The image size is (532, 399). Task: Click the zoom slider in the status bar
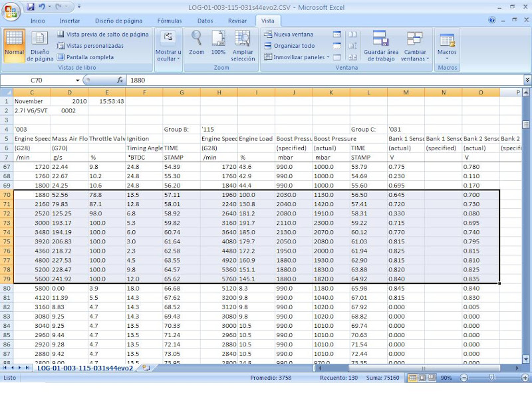pyautogui.click(x=491, y=377)
